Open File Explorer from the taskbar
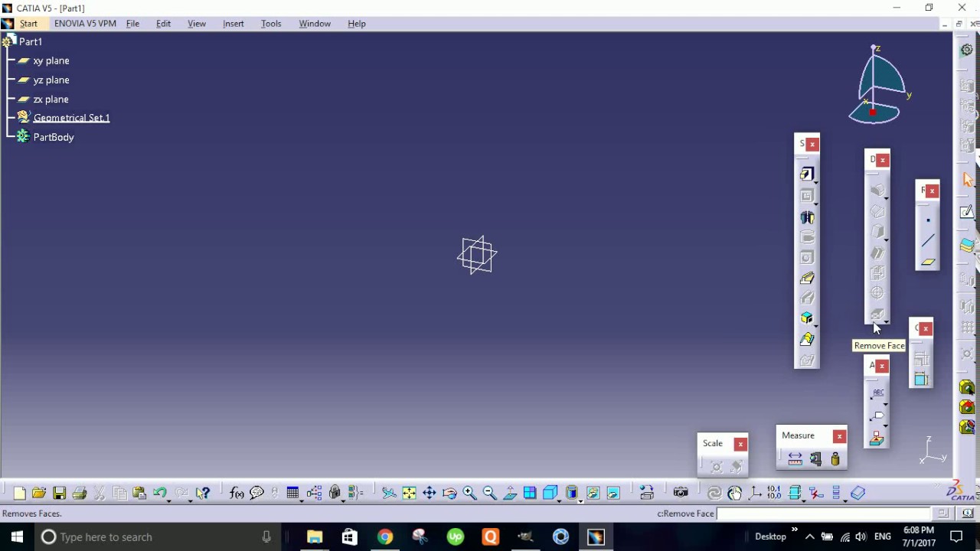The image size is (980, 551). click(x=315, y=537)
